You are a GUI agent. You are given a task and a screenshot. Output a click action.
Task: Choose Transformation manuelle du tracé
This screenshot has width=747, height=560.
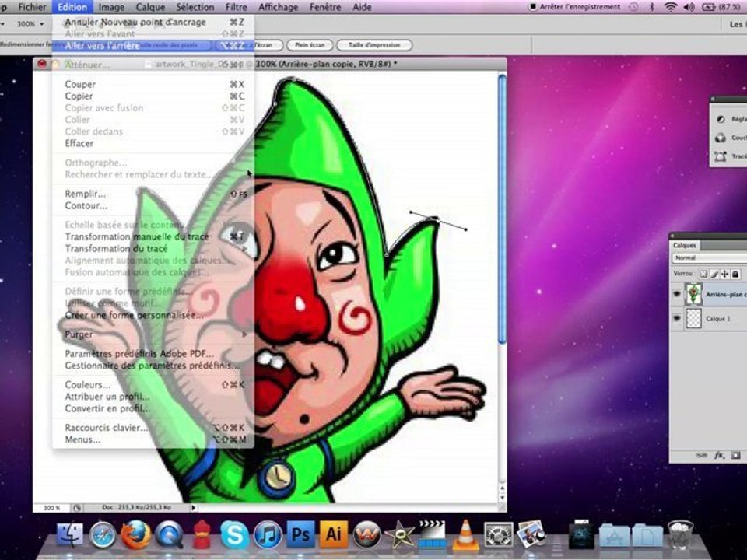tap(153, 236)
